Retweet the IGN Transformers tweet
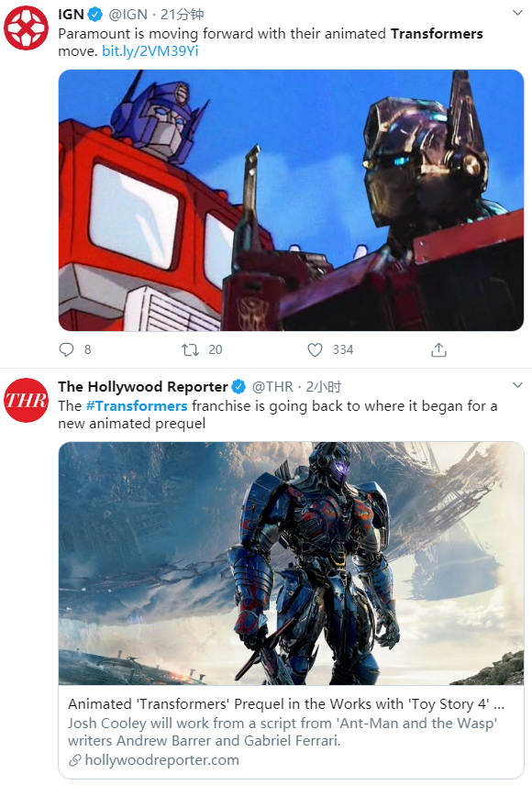This screenshot has height=785, width=532. [191, 349]
